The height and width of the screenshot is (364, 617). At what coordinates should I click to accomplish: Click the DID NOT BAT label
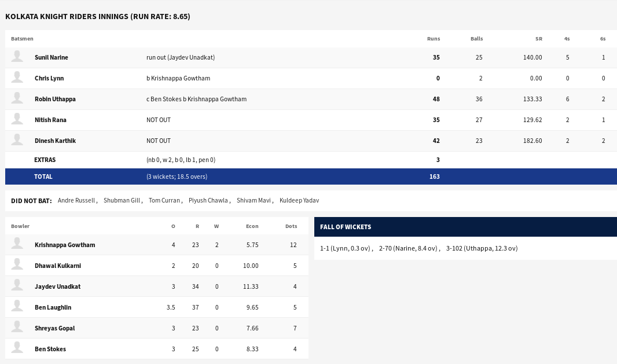pos(31,201)
